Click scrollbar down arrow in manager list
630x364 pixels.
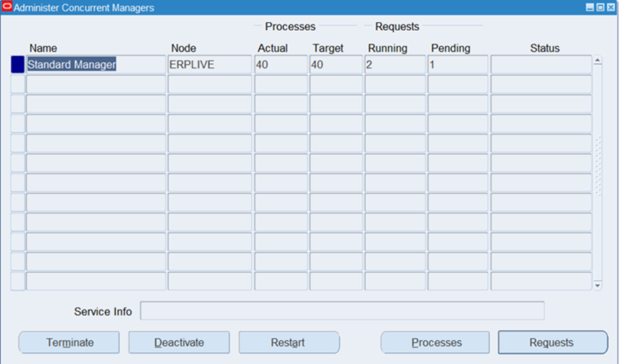(598, 286)
